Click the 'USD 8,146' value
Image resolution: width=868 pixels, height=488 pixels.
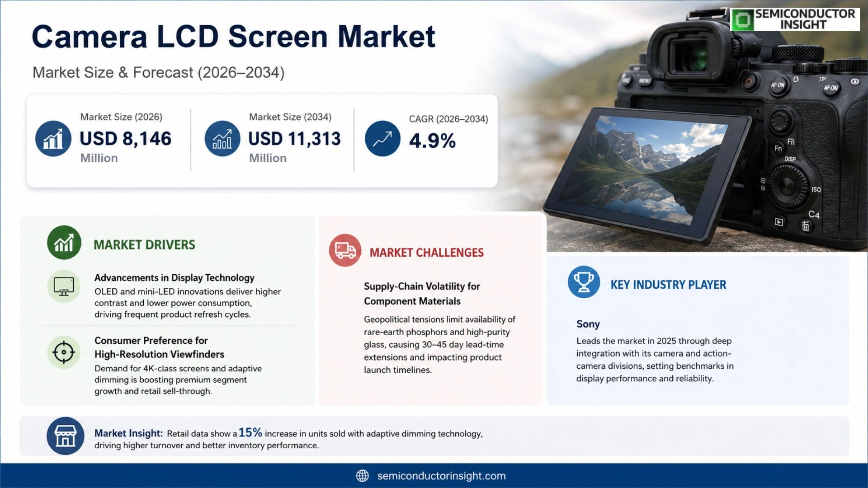126,139
